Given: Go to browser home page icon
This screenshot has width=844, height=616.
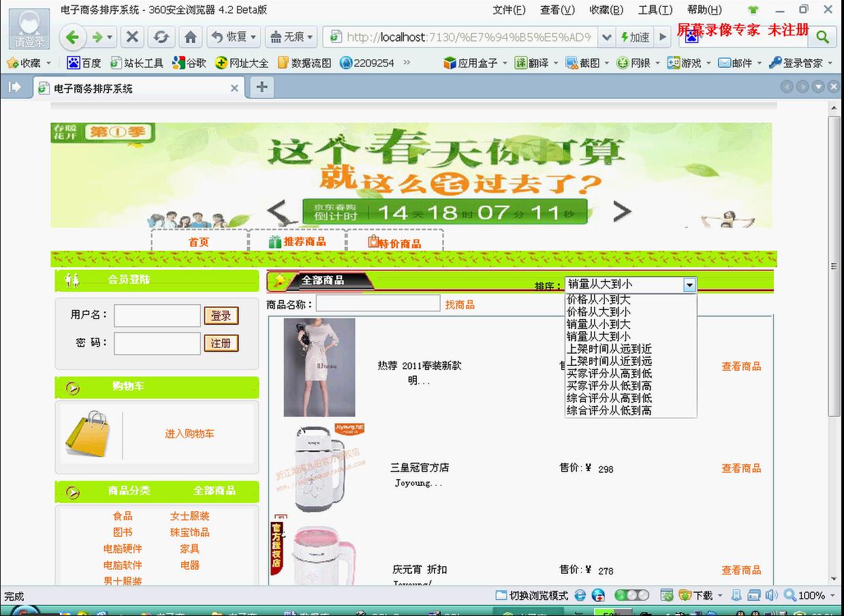Looking at the screenshot, I should click(191, 37).
